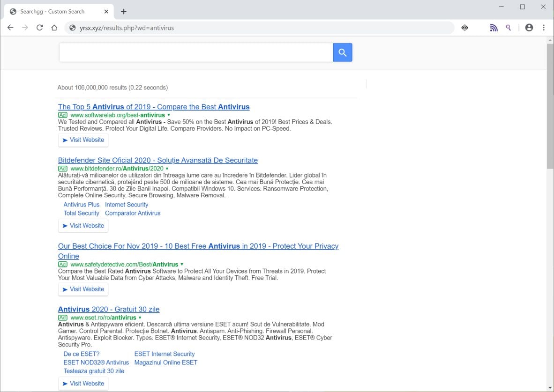Image resolution: width=554 pixels, height=392 pixels.
Task: Open The Top 5 Antivirus of 2019 result
Action: 154,107
